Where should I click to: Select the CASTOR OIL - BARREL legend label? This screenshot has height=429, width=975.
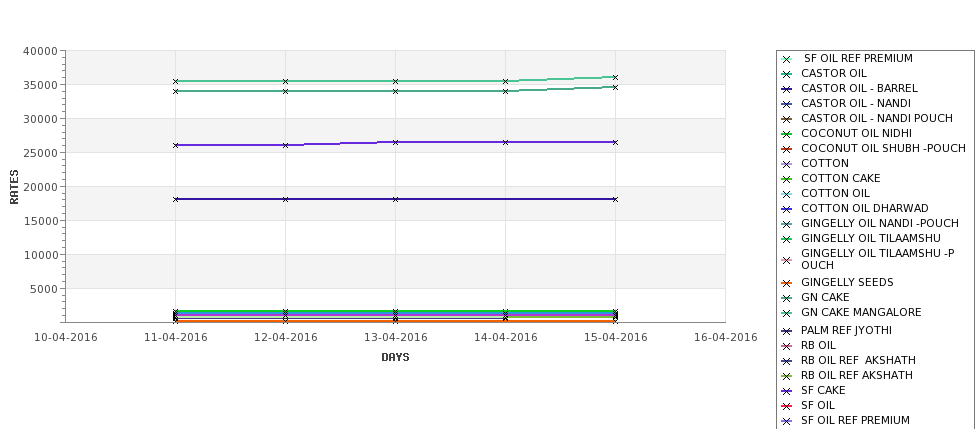point(859,88)
